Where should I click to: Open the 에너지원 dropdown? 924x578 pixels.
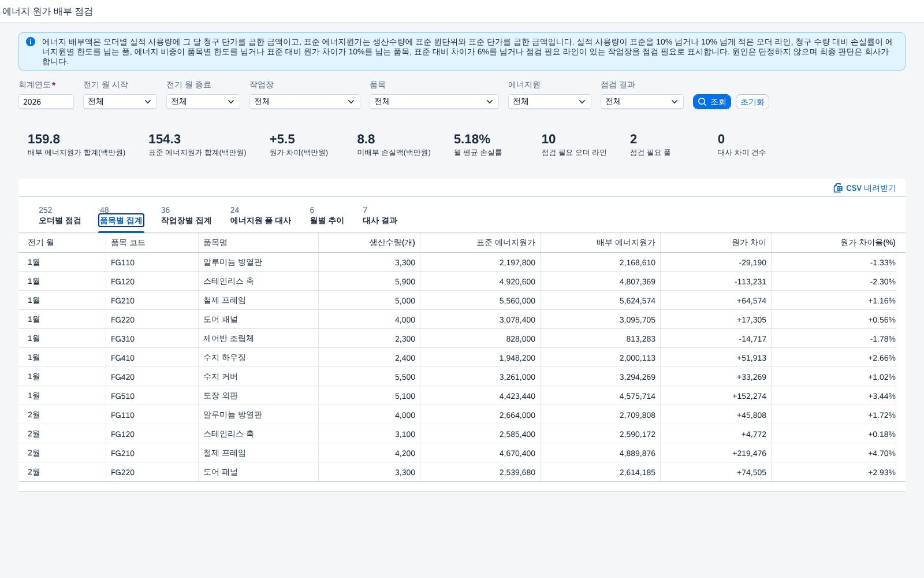point(550,102)
